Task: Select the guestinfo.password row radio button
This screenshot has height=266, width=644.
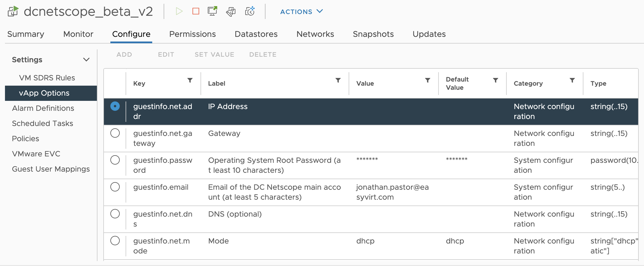Action: [x=115, y=160]
